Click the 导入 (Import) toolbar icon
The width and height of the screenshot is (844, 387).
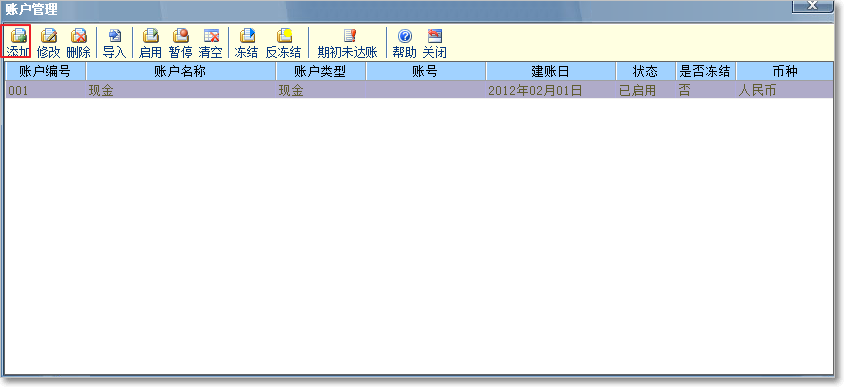115,42
